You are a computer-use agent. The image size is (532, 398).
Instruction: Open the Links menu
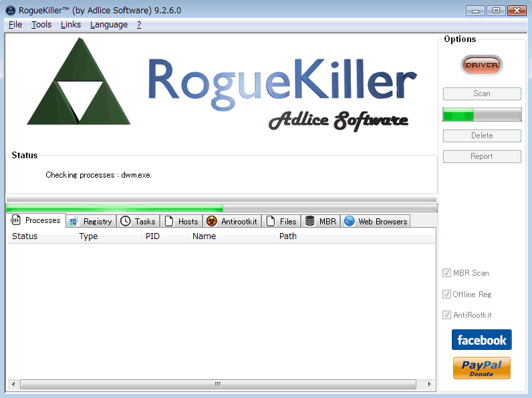pyautogui.click(x=71, y=25)
